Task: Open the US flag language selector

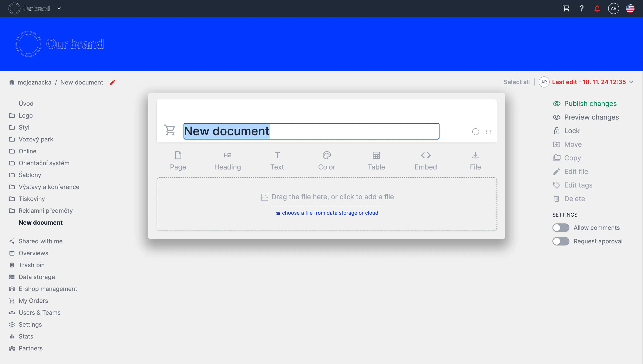Action: point(630,8)
